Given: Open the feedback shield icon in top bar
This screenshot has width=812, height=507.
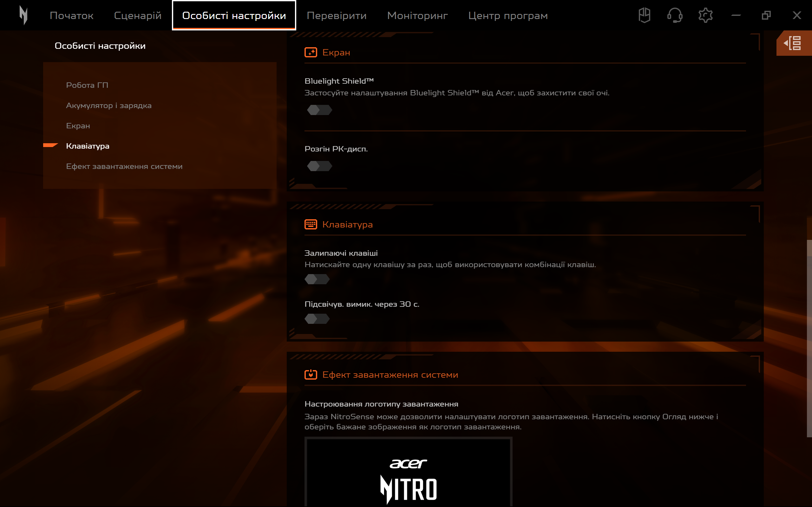Looking at the screenshot, I should [x=644, y=15].
